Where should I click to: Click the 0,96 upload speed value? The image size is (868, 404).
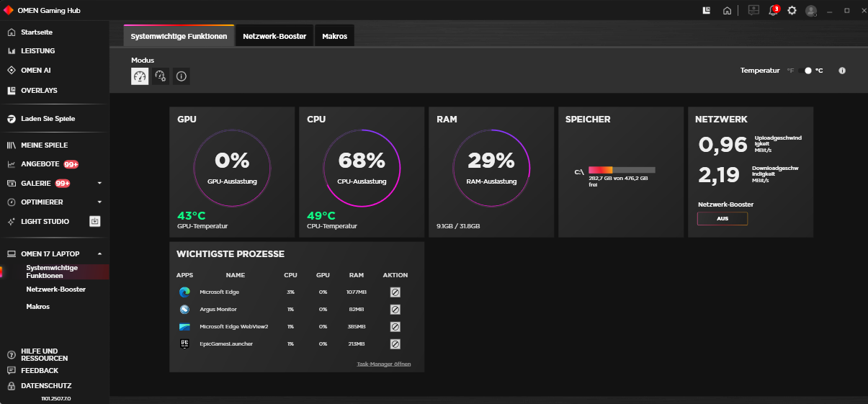(723, 145)
